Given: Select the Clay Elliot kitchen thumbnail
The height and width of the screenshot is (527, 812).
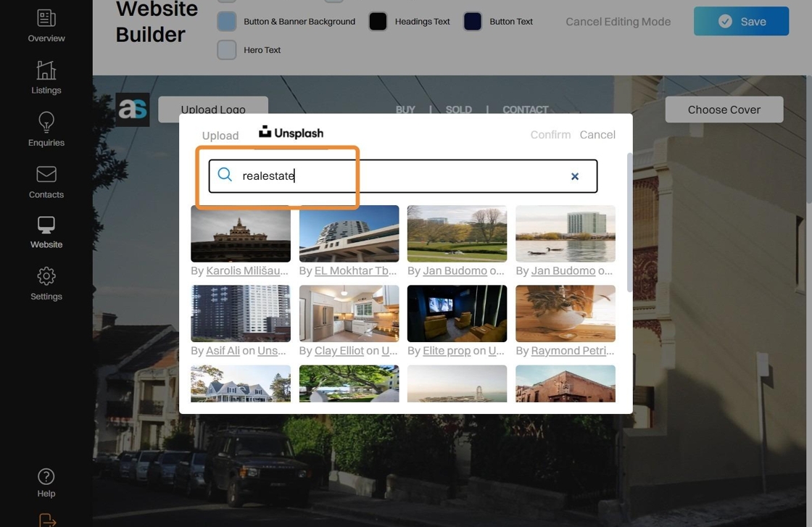Looking at the screenshot, I should [349, 313].
